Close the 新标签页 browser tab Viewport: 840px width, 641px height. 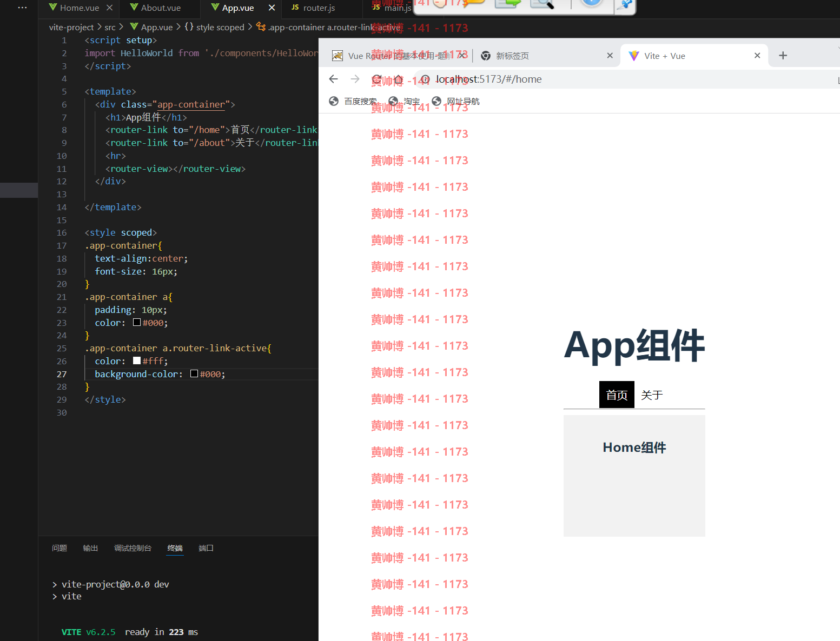point(610,56)
